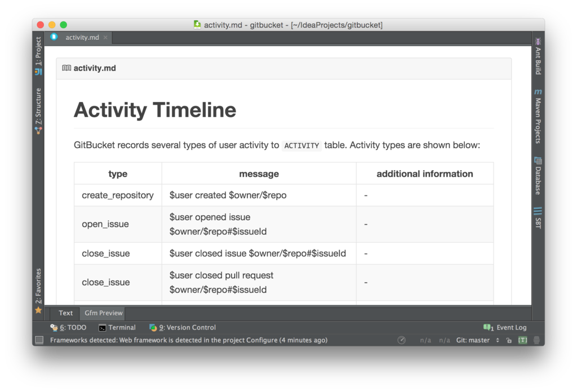Click the tool windows toggle icon in status bar
Viewport: 577px width, 392px height.
[x=39, y=340]
